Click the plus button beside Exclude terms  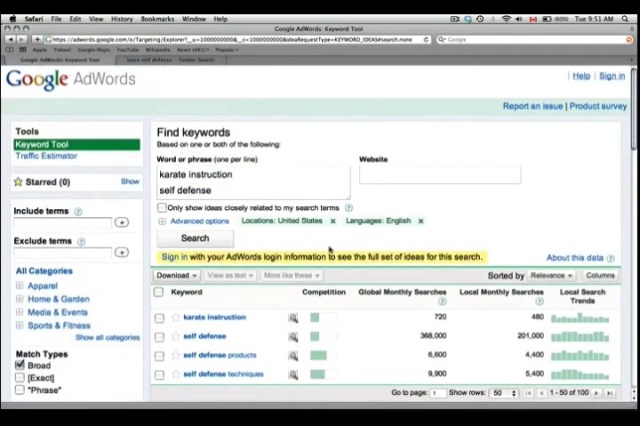[x=122, y=252]
